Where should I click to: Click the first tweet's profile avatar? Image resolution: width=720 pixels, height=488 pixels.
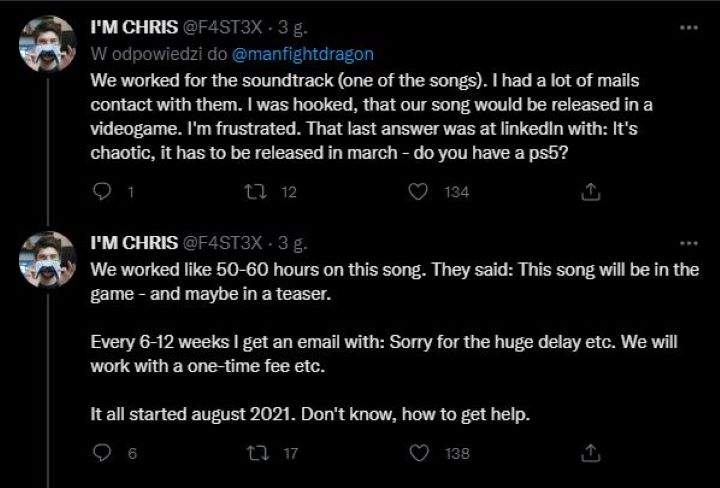point(48,45)
